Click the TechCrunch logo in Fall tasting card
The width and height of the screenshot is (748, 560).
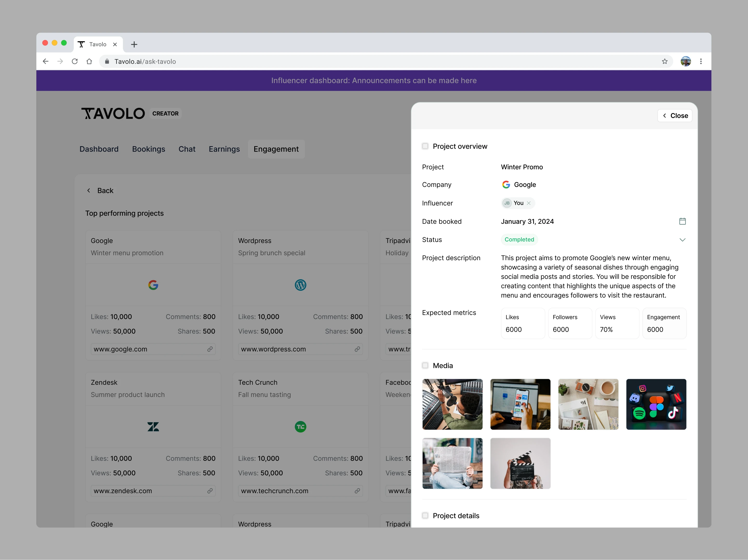[300, 427]
